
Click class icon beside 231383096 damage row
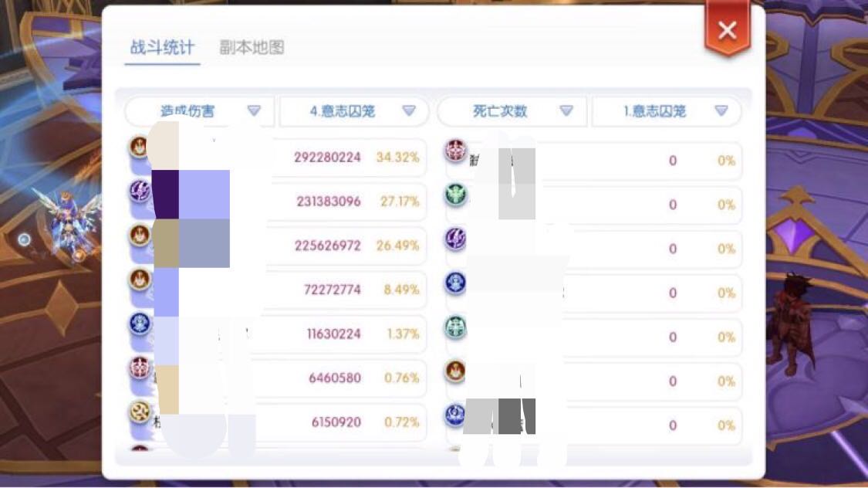coord(140,191)
